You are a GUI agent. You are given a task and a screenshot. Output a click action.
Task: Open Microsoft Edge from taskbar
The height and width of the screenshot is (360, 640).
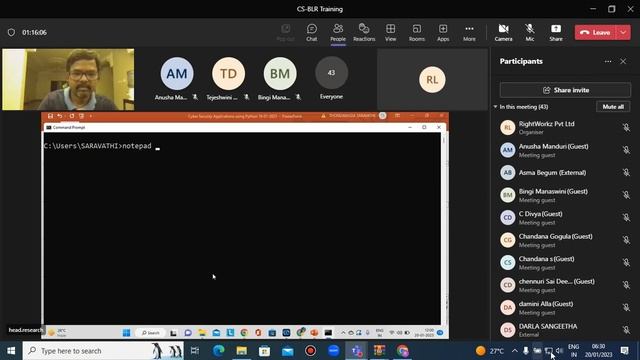click(218, 351)
